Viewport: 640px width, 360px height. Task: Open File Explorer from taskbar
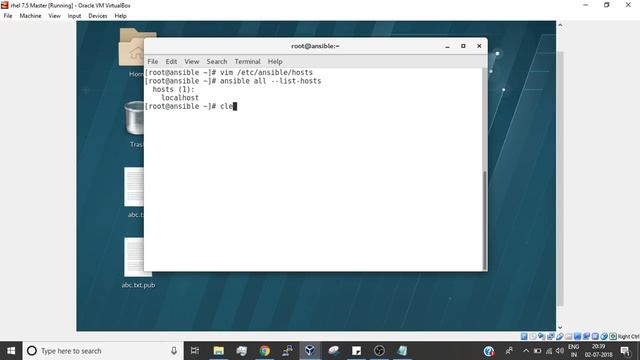point(219,351)
